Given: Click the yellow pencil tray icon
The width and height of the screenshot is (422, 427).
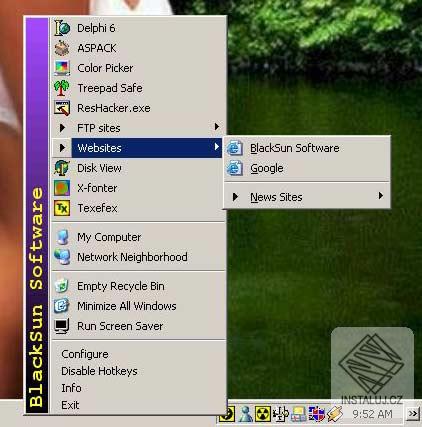Looking at the screenshot, I should coord(334,414).
